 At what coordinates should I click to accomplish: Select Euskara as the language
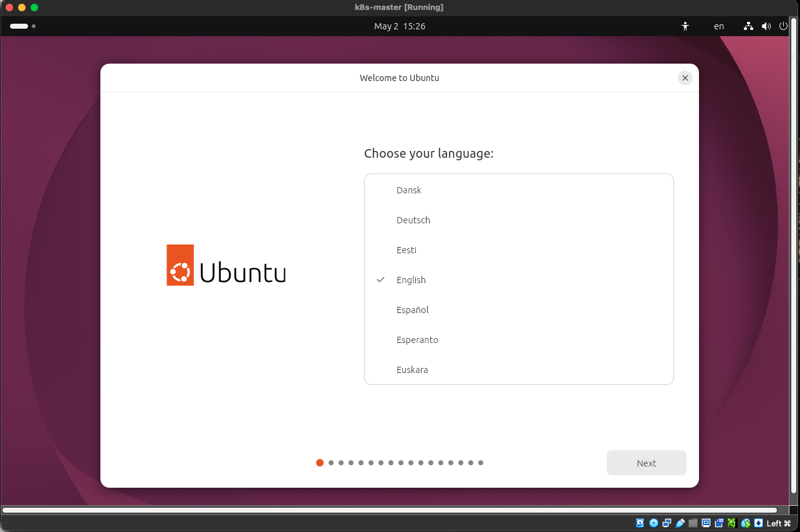tap(519, 370)
